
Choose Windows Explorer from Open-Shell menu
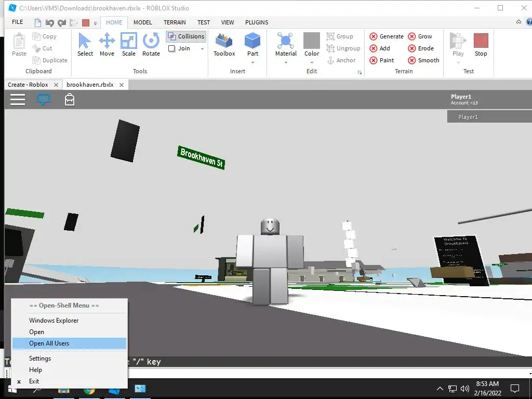click(x=70, y=320)
